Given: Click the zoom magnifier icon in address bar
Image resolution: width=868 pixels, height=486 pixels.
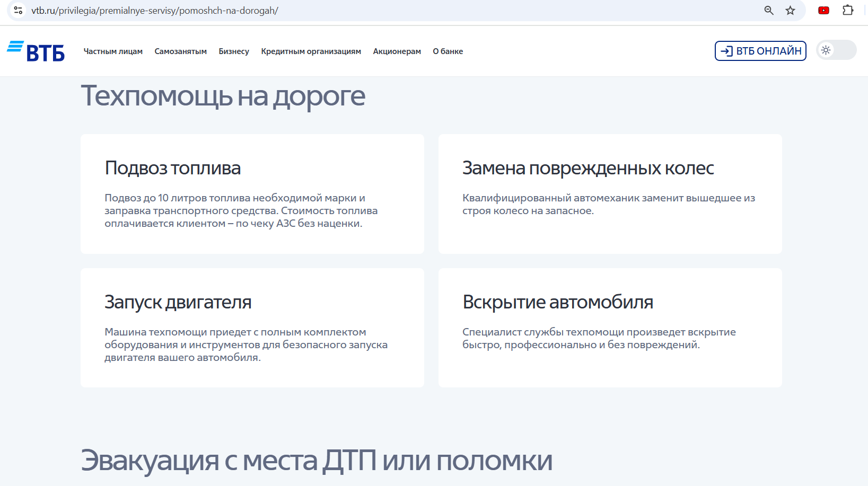Looking at the screenshot, I should click(x=768, y=10).
